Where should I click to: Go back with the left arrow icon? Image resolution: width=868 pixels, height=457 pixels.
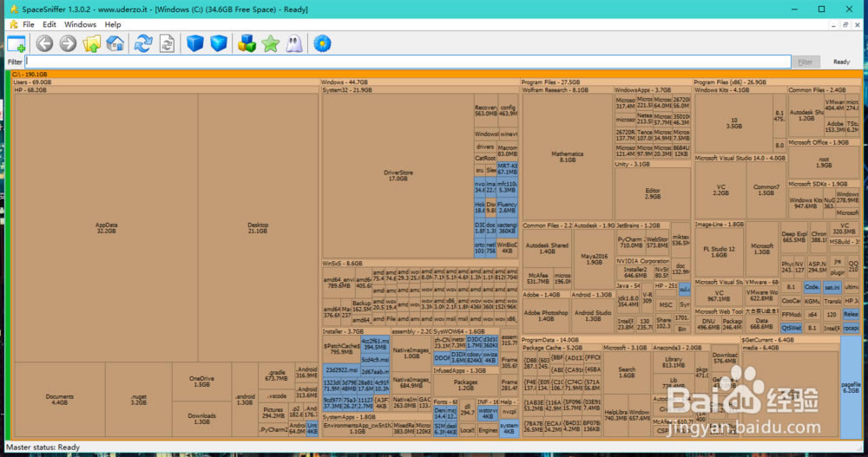point(44,43)
